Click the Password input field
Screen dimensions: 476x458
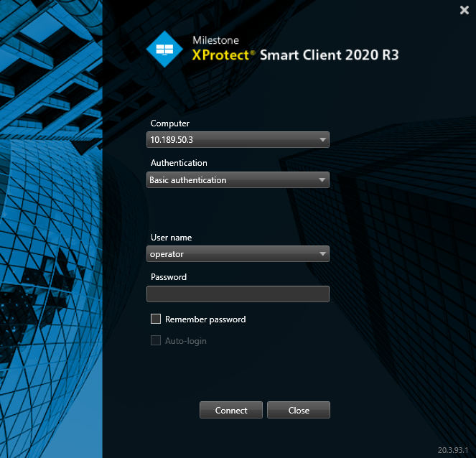tap(238, 294)
